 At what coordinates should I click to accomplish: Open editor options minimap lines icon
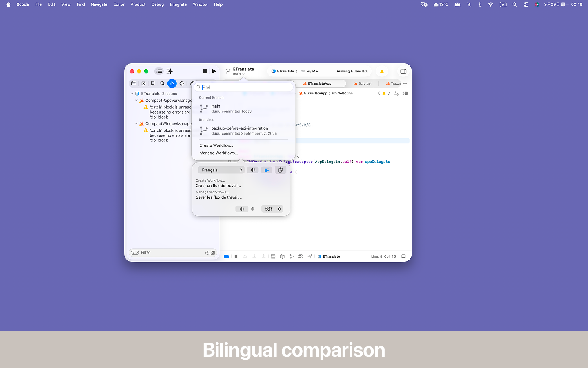tap(405, 93)
